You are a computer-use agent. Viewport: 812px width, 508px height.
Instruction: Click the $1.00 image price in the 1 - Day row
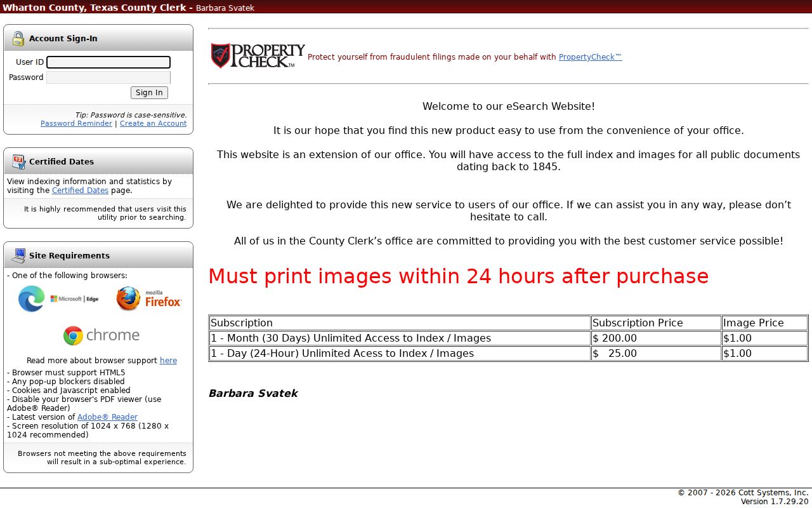(764, 354)
